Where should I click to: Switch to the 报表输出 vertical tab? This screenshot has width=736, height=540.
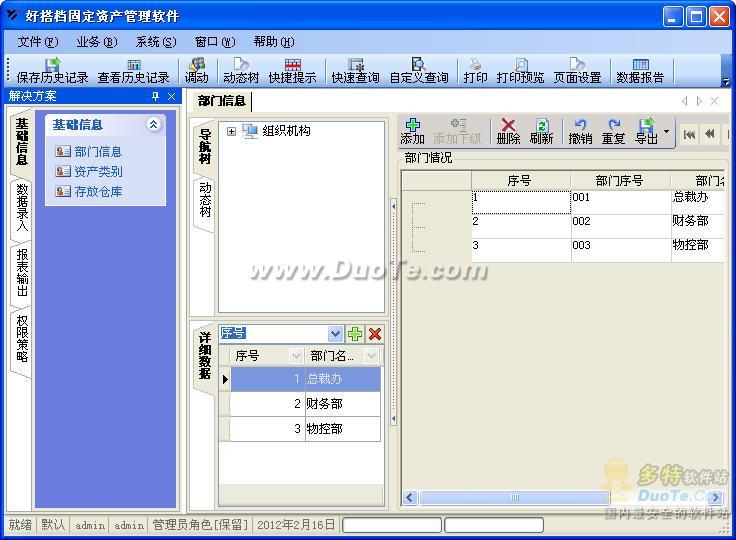coord(22,273)
